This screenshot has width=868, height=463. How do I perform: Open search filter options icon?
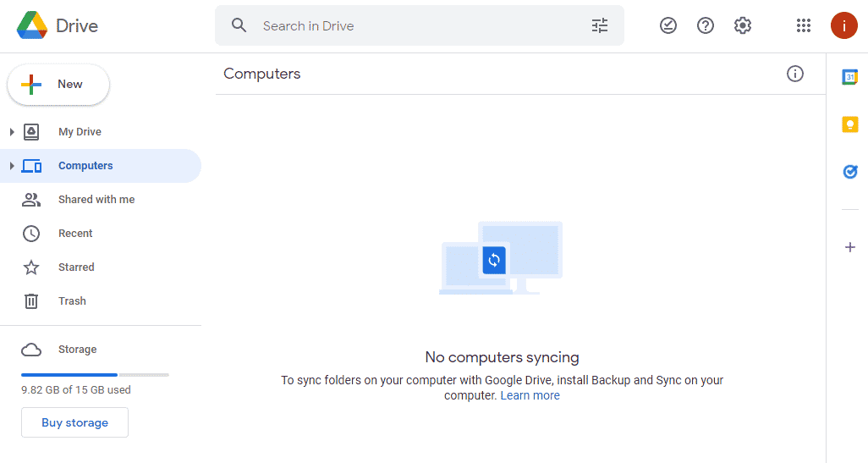click(600, 25)
